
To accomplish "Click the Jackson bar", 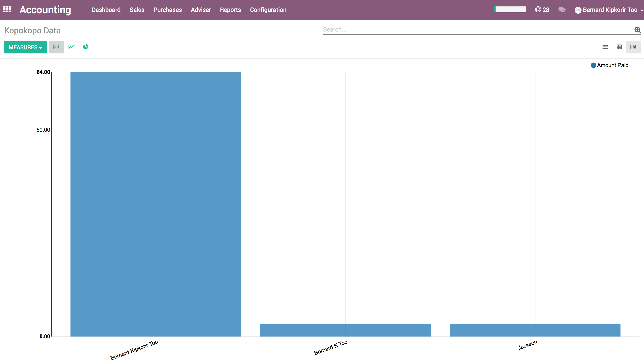I will [535, 330].
